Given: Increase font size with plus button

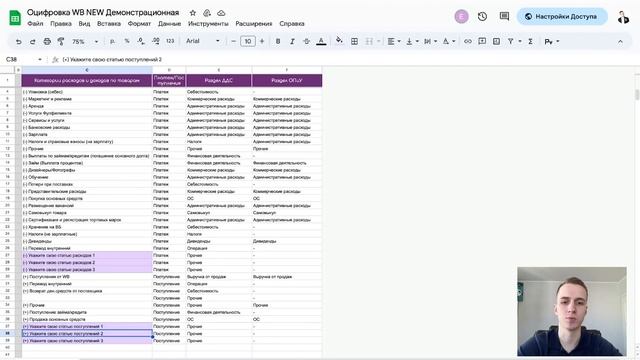Looking at the screenshot, I should point(262,41).
